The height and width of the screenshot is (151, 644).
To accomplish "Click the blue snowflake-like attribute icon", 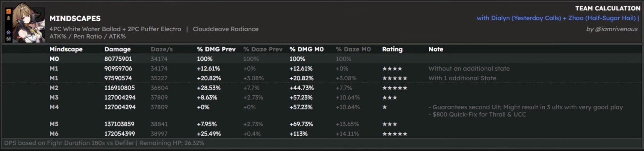I will [x=9, y=32].
